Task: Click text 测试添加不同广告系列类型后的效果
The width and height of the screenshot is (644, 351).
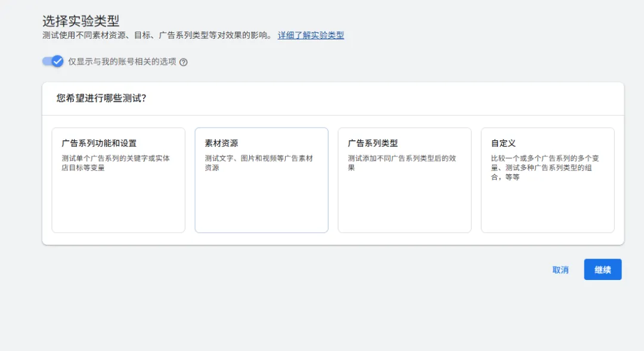Action: click(402, 163)
